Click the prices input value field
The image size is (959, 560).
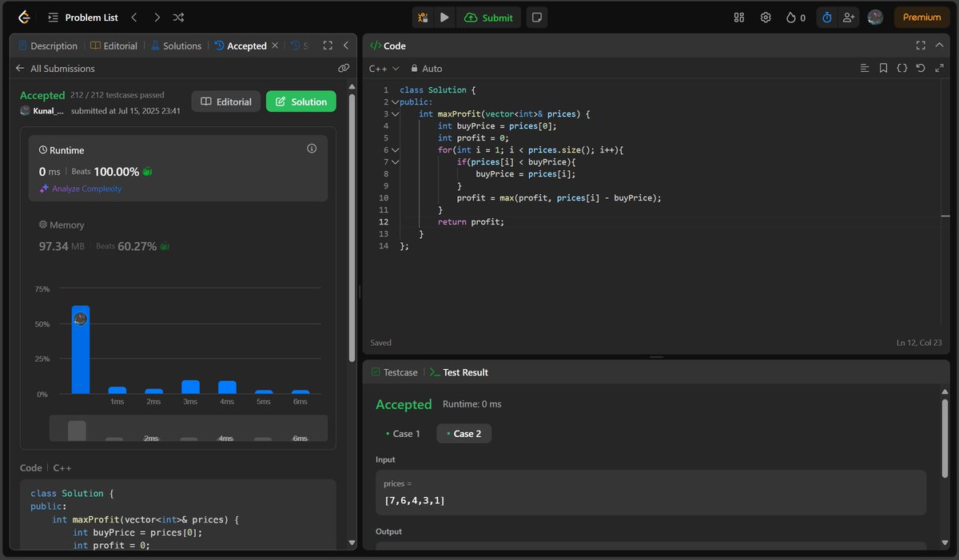(x=651, y=492)
